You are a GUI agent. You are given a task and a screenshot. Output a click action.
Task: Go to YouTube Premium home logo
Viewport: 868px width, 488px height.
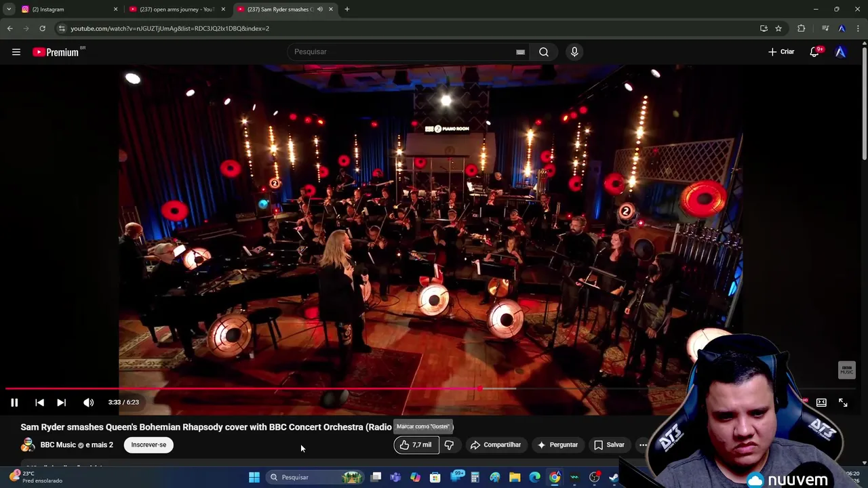coord(56,52)
